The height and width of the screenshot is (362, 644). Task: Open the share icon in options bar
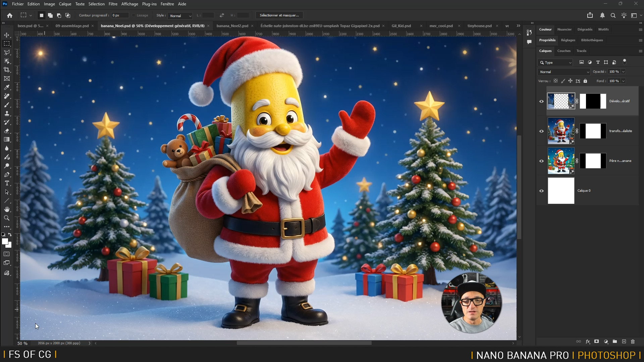click(590, 15)
